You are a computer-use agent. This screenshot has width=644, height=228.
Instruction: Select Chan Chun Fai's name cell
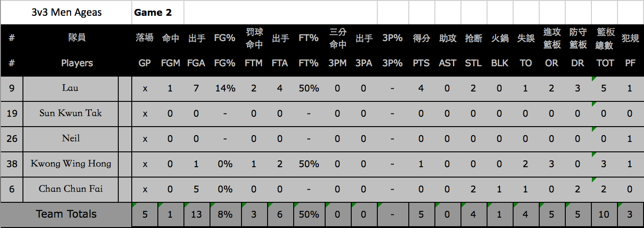(70, 190)
